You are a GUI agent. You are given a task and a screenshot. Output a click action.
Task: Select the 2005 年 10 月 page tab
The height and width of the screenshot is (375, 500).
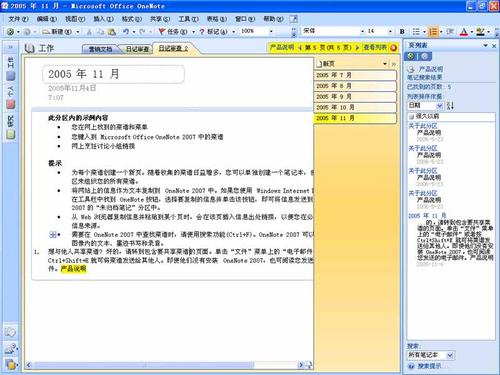355,107
